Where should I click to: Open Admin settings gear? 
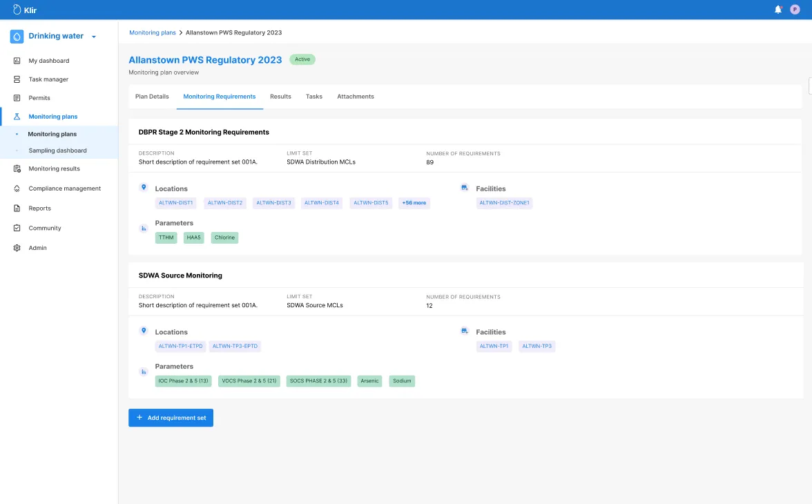point(17,248)
